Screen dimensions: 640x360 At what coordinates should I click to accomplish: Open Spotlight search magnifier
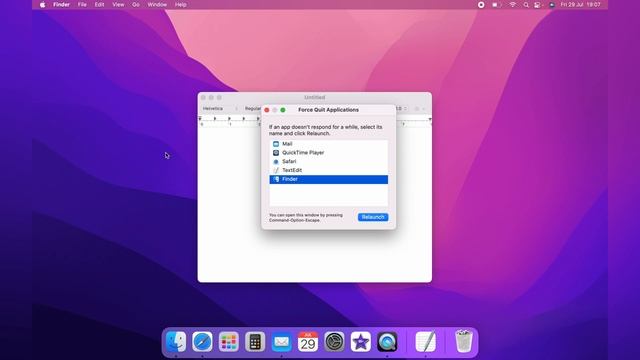[x=526, y=5]
